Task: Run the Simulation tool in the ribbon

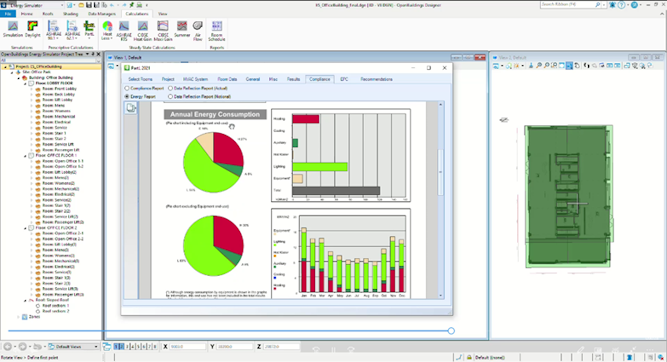Action: 13,29
